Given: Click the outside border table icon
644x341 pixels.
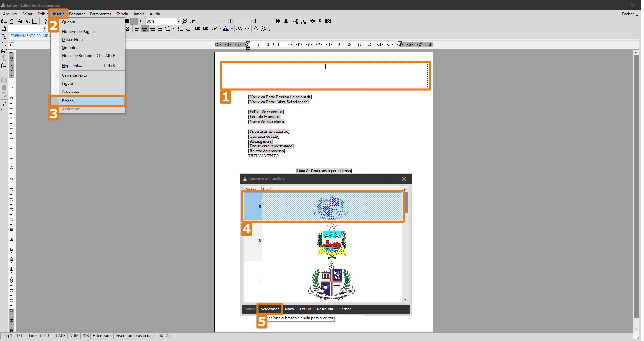Looking at the screenshot, I should [238, 21].
